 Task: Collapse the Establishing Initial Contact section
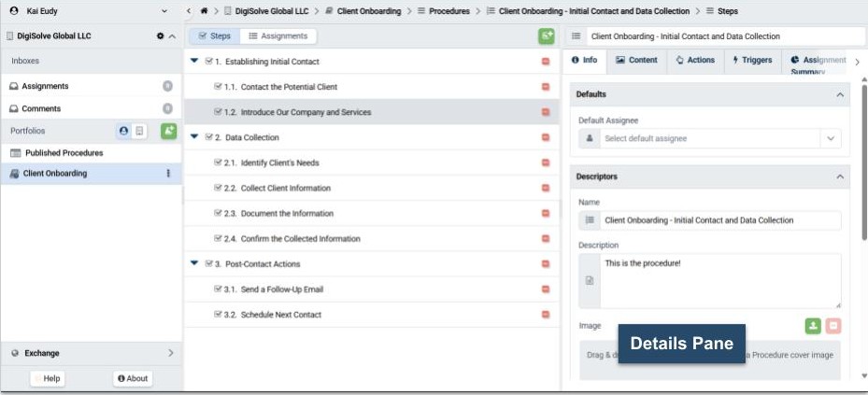tap(194, 62)
